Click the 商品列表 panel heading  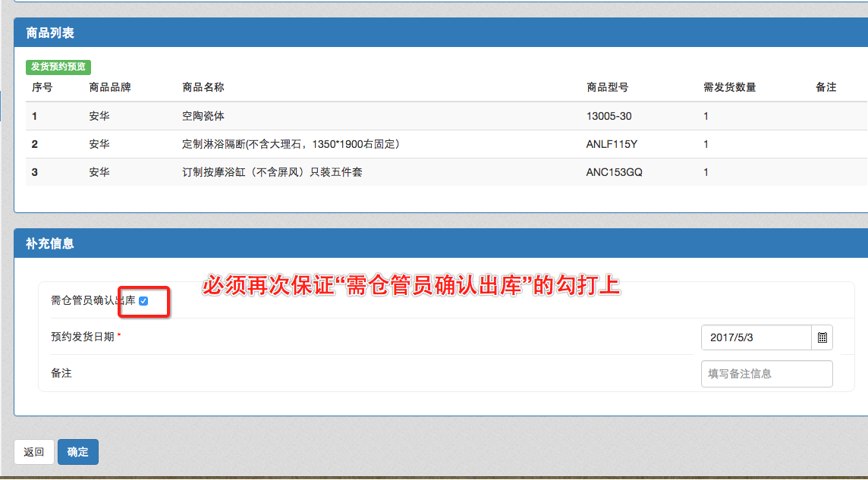coord(50,33)
